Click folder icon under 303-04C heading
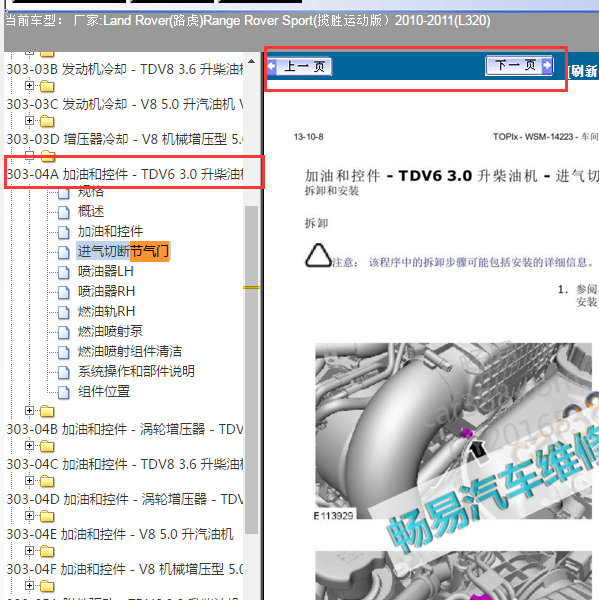This screenshot has width=599, height=600. [x=47, y=481]
